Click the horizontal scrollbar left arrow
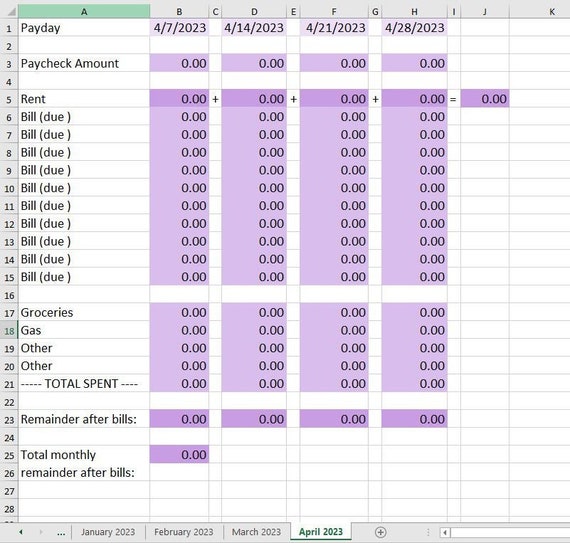This screenshot has width=570, height=543. click(x=445, y=533)
